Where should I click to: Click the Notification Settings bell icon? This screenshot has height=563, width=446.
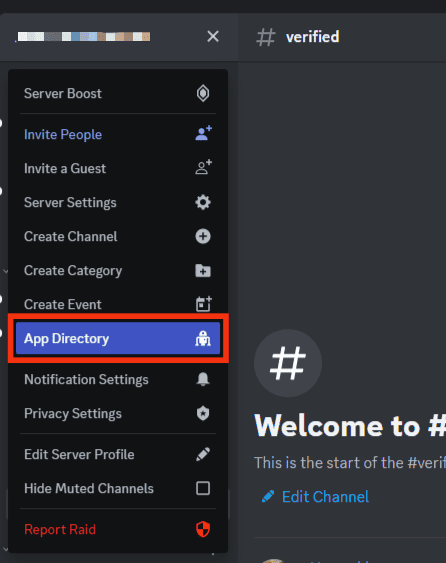[203, 379]
